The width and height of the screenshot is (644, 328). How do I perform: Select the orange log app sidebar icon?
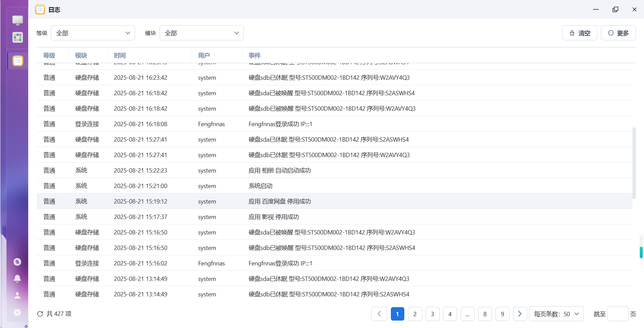(18, 61)
